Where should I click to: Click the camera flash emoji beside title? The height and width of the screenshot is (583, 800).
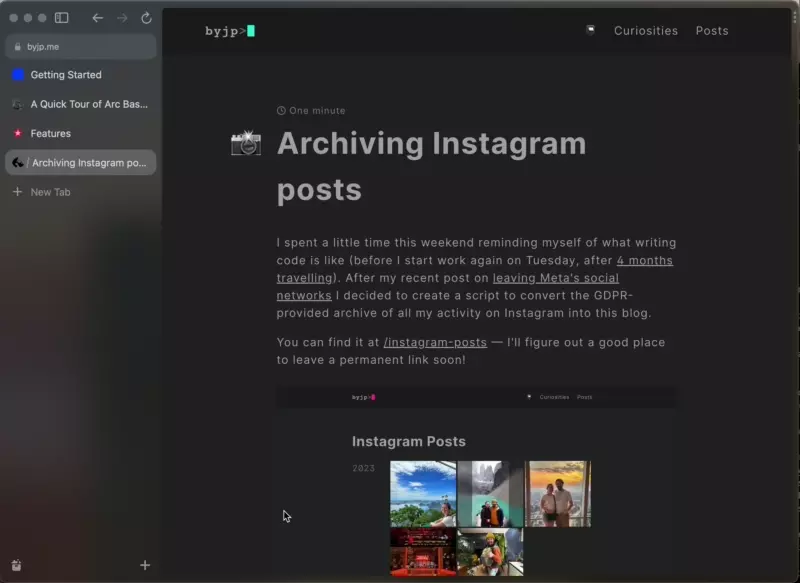tap(246, 143)
